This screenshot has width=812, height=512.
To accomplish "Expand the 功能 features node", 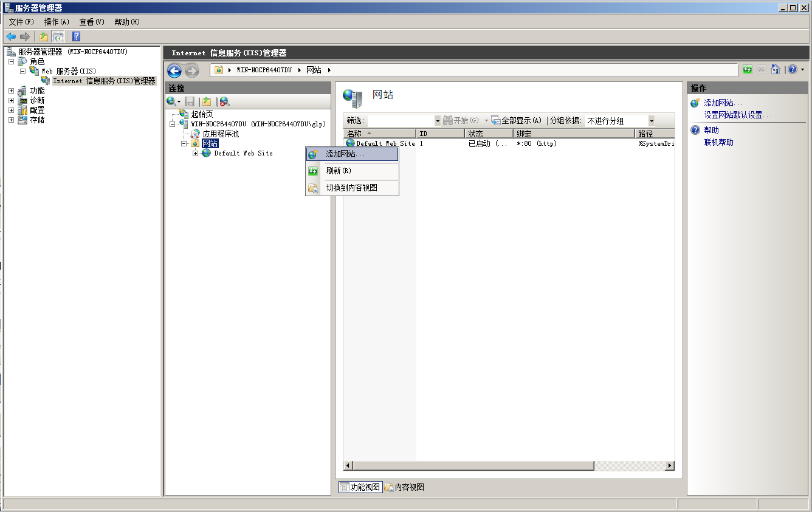I will [11, 90].
